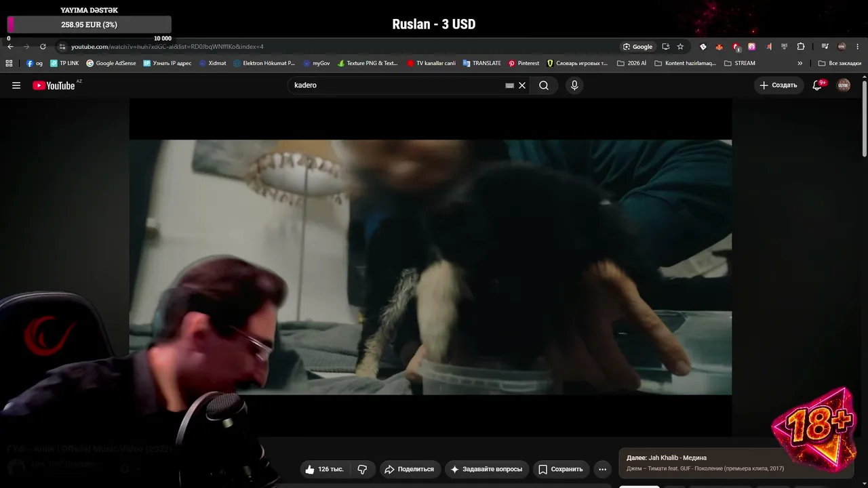Click the on-screen keyboard icon in search
The image size is (868, 488).
[509, 85]
